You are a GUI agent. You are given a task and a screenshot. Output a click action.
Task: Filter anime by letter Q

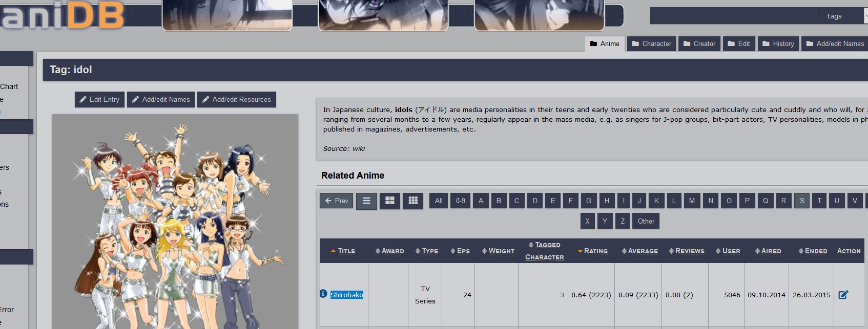766,201
